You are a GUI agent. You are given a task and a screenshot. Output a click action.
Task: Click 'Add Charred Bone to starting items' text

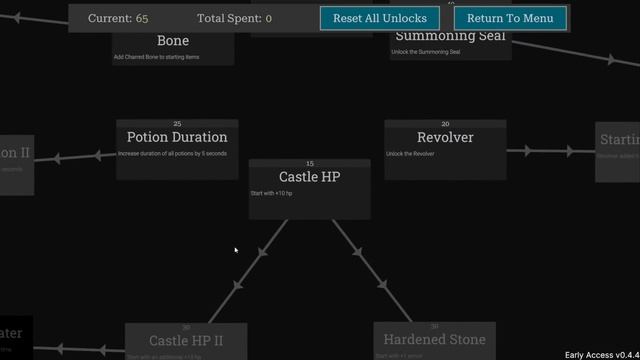coord(157,57)
